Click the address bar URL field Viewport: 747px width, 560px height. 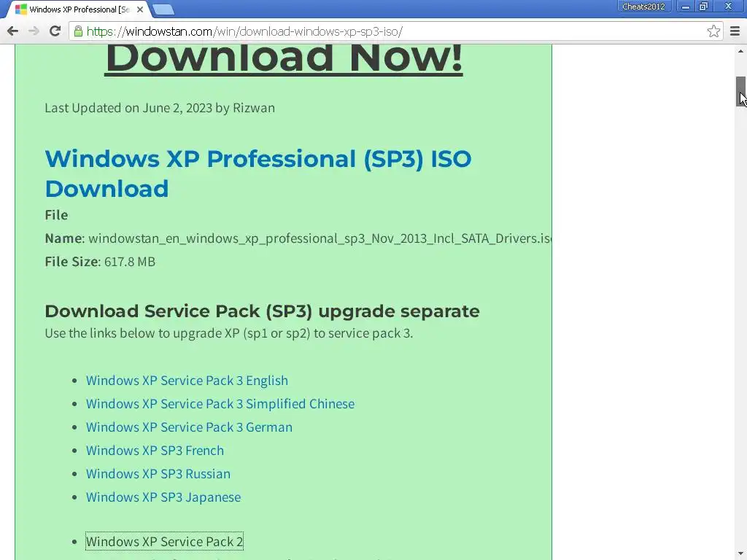click(395, 31)
